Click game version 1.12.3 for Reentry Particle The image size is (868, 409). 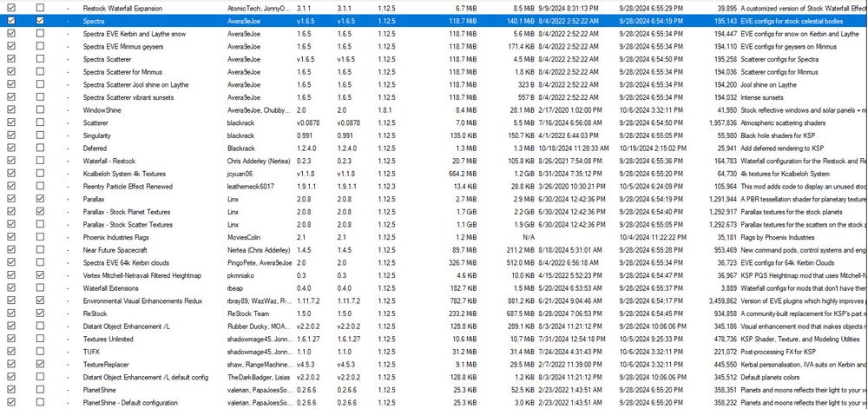[387, 187]
